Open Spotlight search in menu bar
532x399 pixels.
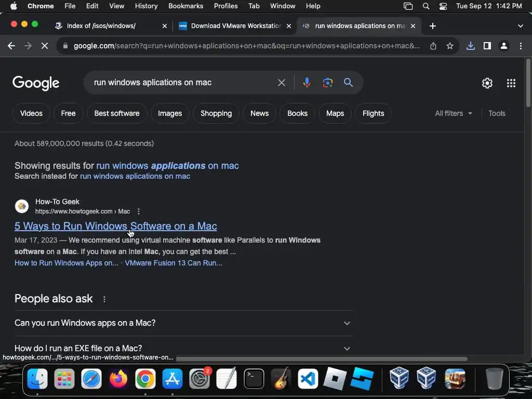click(x=426, y=6)
